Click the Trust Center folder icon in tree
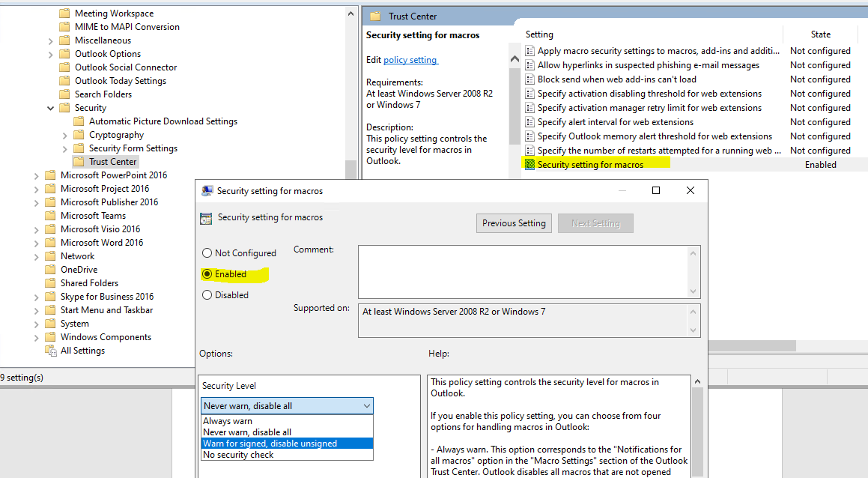 79,162
